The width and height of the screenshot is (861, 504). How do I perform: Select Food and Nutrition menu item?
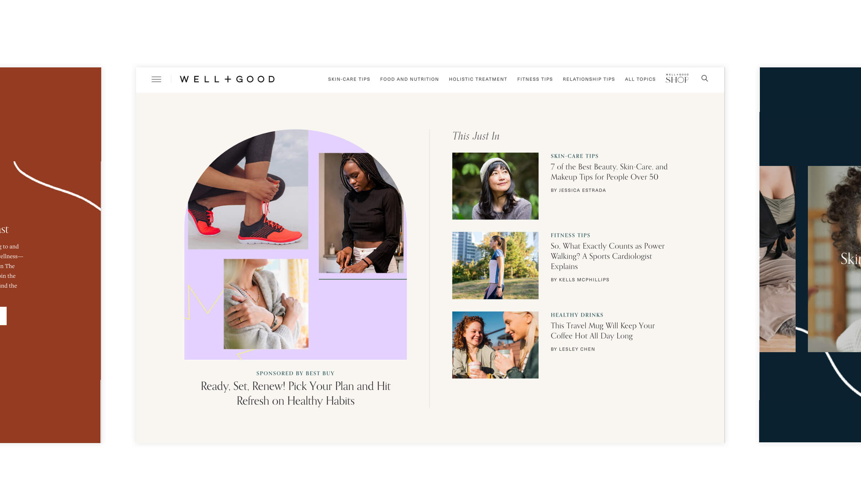click(x=409, y=79)
